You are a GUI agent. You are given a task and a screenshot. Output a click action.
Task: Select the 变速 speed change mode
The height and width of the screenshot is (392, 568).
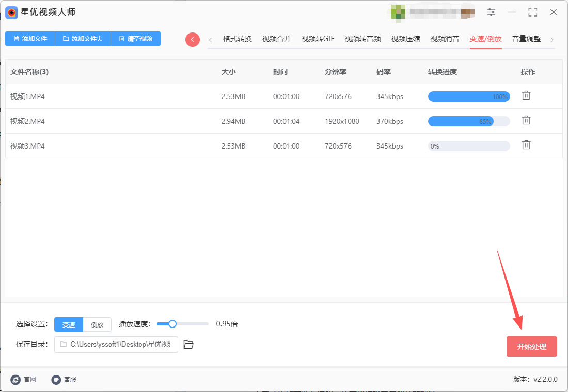[x=69, y=324]
